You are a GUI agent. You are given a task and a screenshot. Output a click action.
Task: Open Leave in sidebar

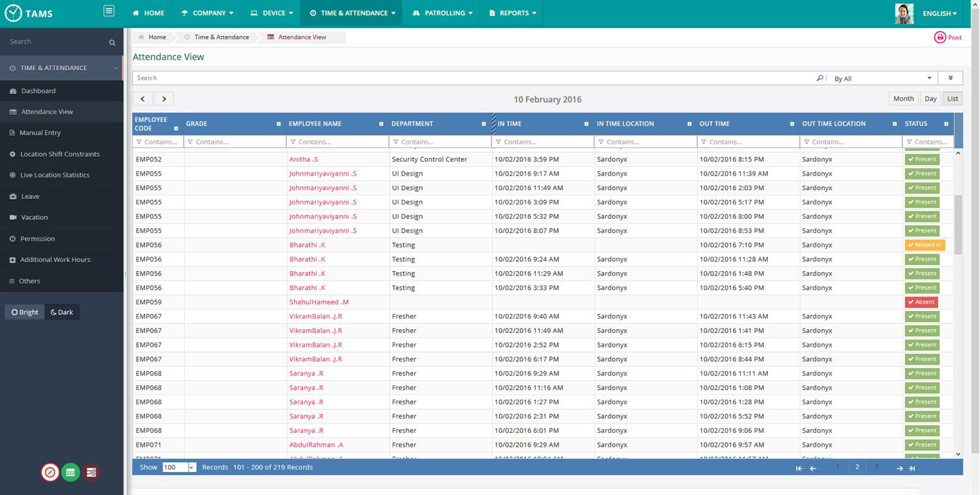point(61,196)
